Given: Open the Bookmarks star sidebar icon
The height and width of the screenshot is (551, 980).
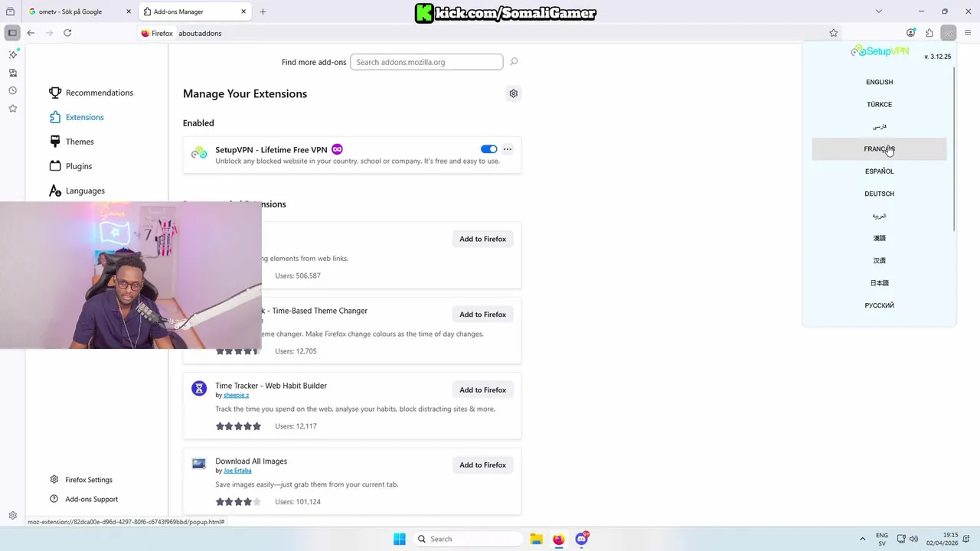Looking at the screenshot, I should [x=12, y=109].
